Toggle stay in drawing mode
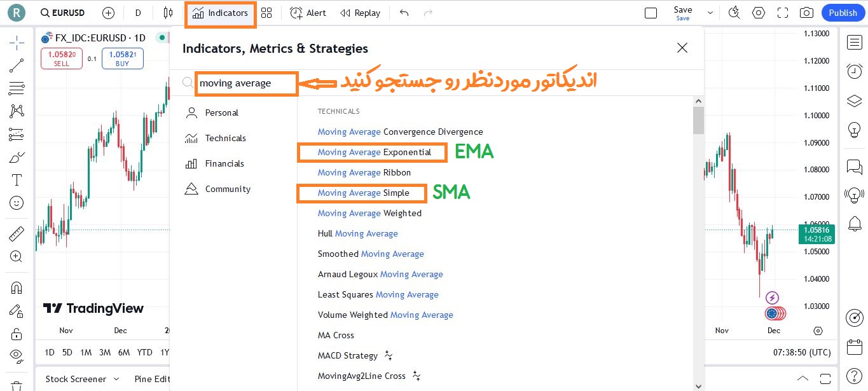Viewport: 868px width, 391px height. point(17,311)
